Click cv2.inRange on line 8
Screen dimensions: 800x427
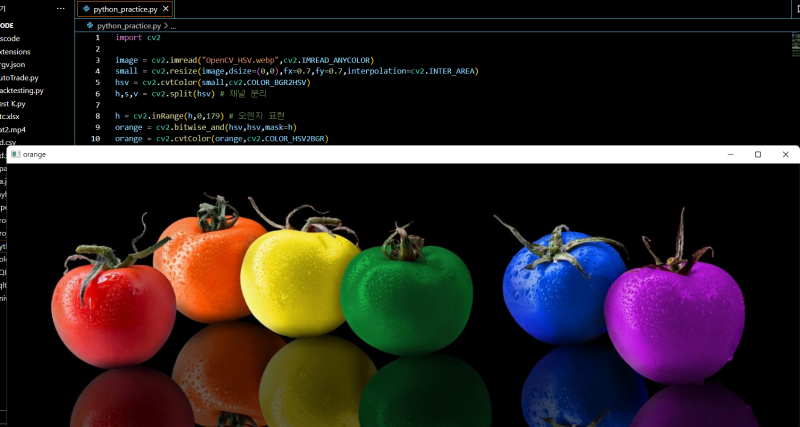[159, 116]
